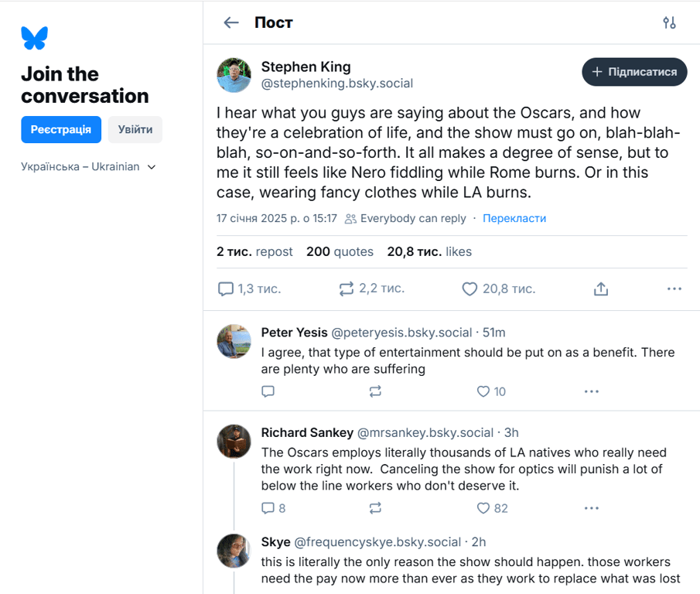Image resolution: width=700 pixels, height=594 pixels.
Task: Go back with the arrow icon
Action: click(231, 22)
